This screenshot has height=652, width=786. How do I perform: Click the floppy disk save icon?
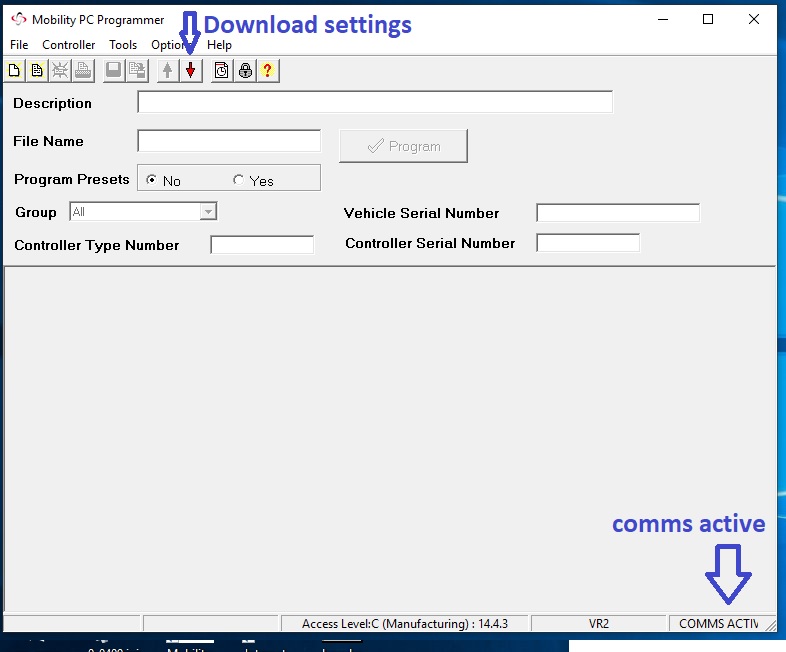[113, 70]
